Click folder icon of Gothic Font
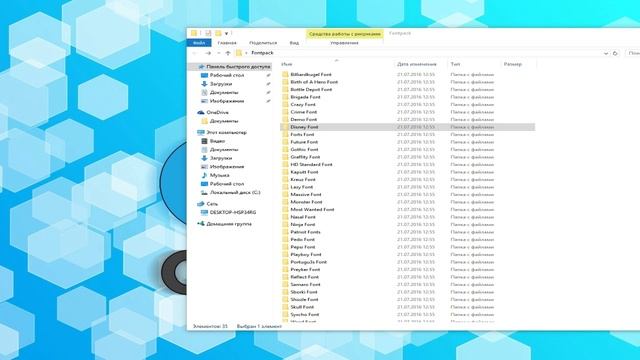The width and height of the screenshot is (640, 360). pos(285,149)
